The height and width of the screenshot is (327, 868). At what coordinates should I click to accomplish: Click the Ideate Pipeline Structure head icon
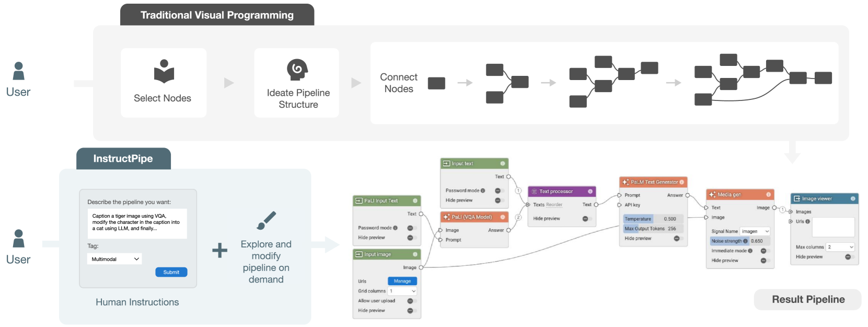click(x=297, y=70)
